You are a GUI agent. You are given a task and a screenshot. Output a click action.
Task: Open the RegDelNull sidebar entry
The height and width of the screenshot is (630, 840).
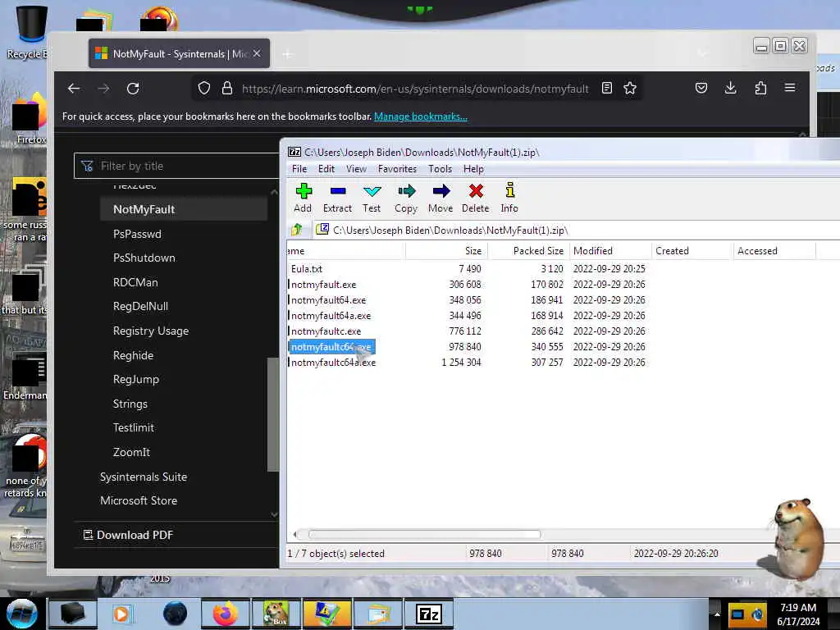[140, 307]
